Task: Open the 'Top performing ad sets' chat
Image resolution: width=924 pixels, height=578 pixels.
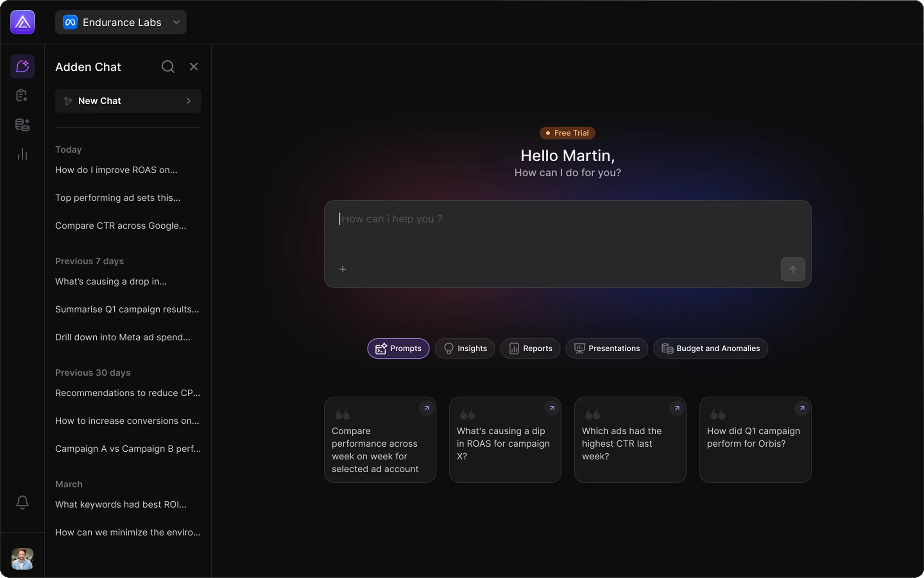Action: tap(118, 198)
